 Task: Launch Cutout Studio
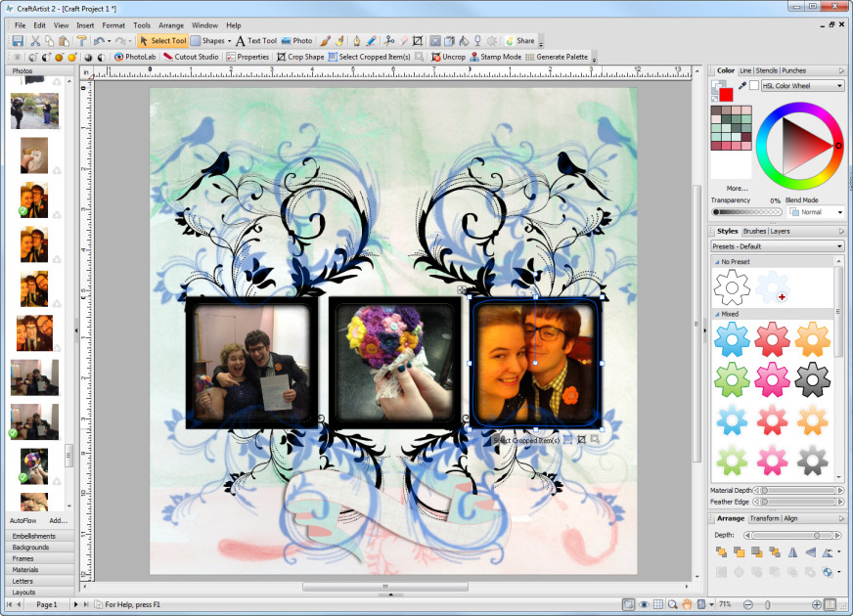click(x=190, y=57)
